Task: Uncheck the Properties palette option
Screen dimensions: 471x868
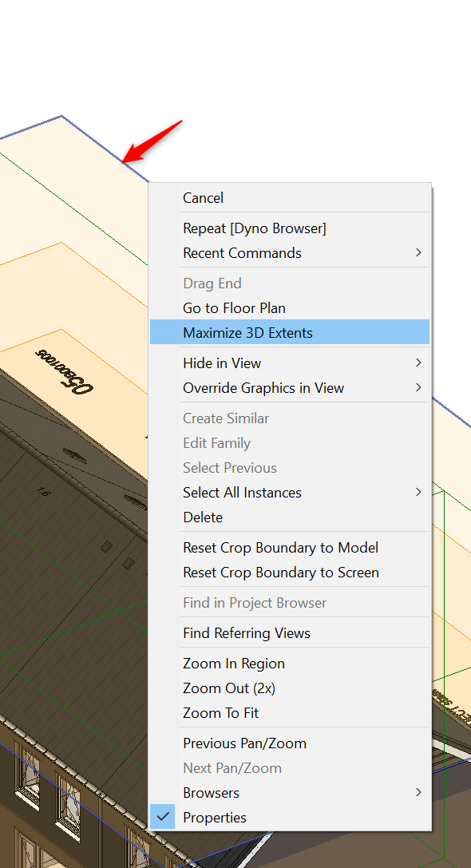Action: click(x=214, y=817)
